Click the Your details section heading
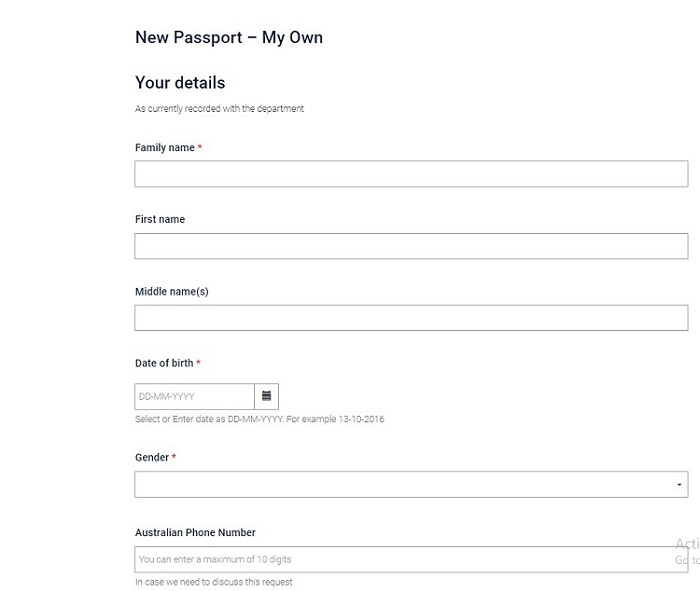The height and width of the screenshot is (591, 700). coord(180,83)
